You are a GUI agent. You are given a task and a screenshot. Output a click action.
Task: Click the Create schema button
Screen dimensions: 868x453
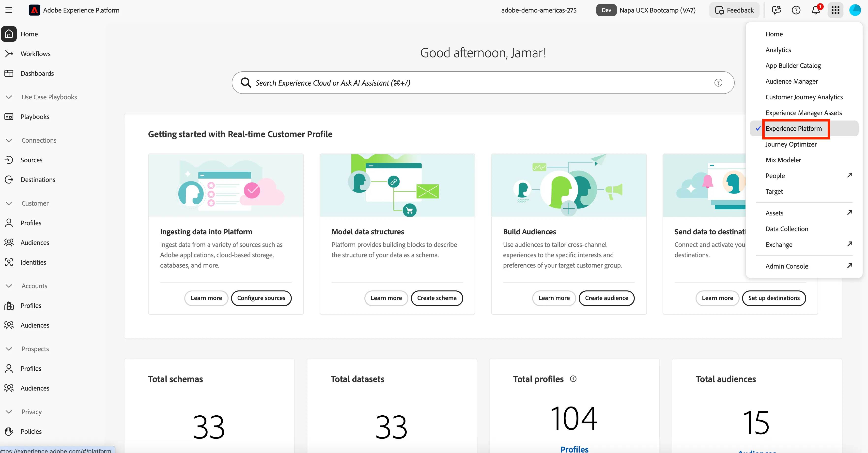point(437,298)
